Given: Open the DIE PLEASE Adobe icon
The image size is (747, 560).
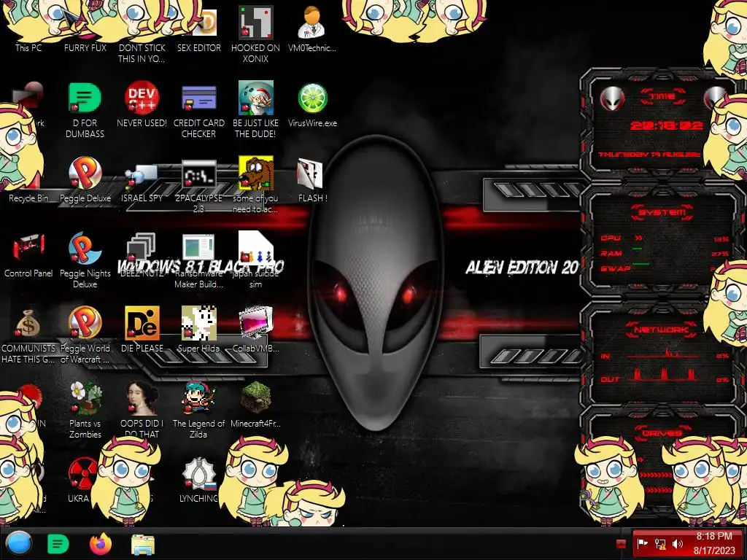Looking at the screenshot, I should pos(142,323).
